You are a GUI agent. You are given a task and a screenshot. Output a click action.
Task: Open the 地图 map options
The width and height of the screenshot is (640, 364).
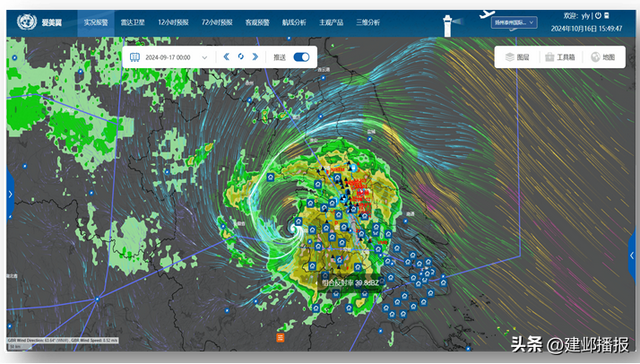coord(603,57)
